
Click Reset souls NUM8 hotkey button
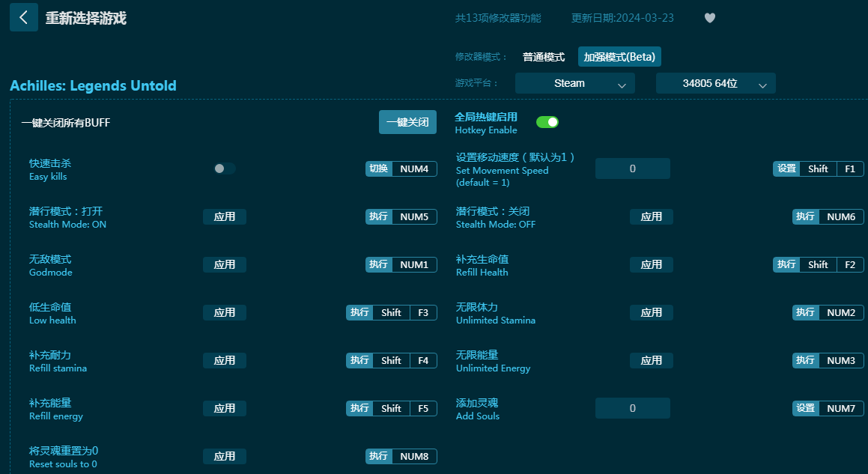tap(401, 456)
